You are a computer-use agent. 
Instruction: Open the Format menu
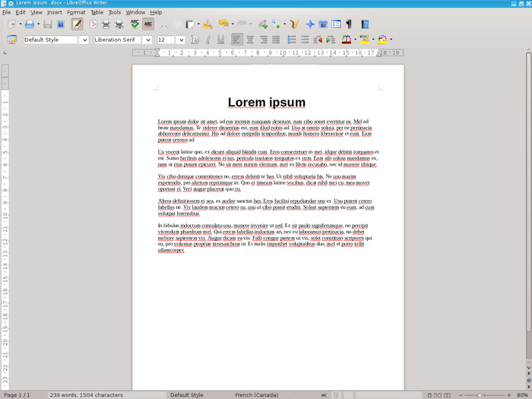[x=76, y=12]
